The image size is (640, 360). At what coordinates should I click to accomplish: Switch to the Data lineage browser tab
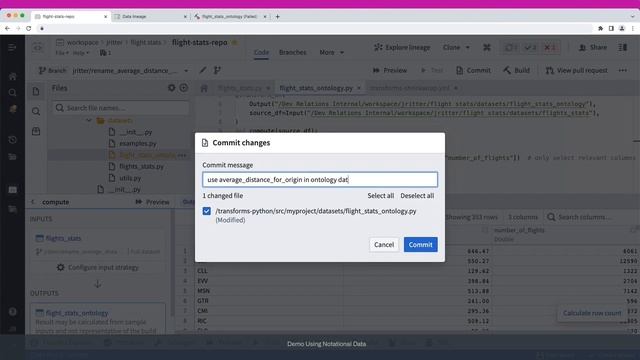point(149,17)
